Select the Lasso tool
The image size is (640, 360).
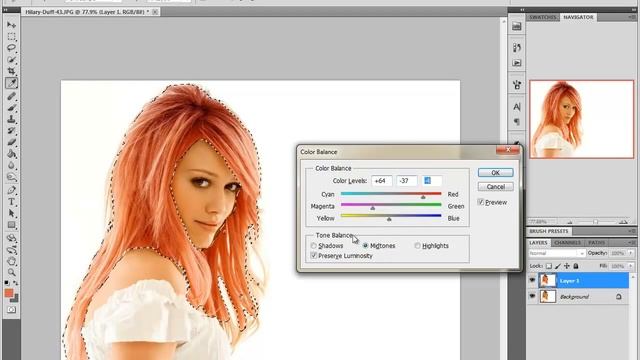(11, 48)
